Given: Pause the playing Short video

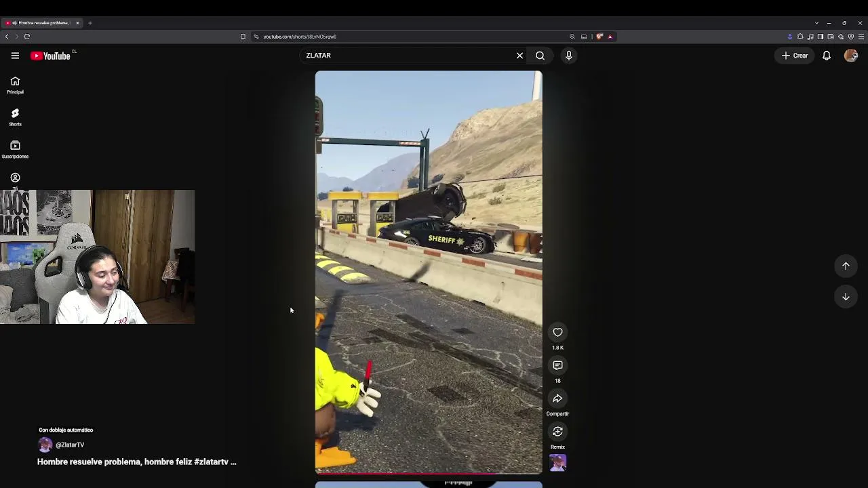Looking at the screenshot, I should [429, 271].
